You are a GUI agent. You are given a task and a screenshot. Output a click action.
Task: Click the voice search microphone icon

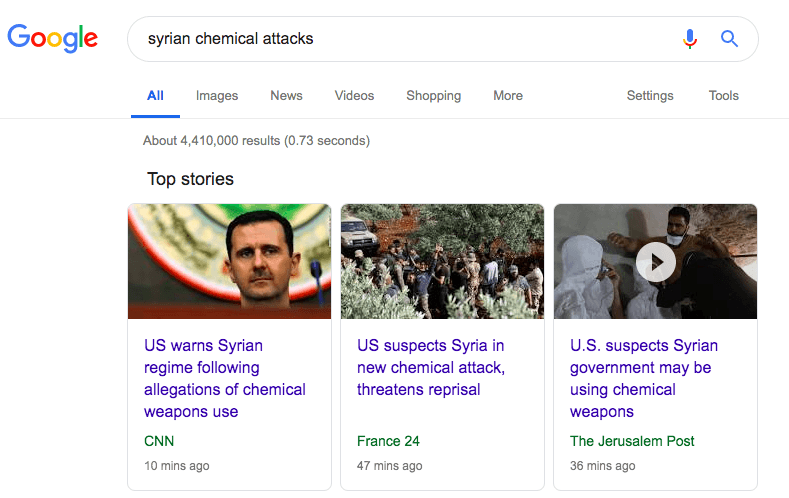coord(690,39)
